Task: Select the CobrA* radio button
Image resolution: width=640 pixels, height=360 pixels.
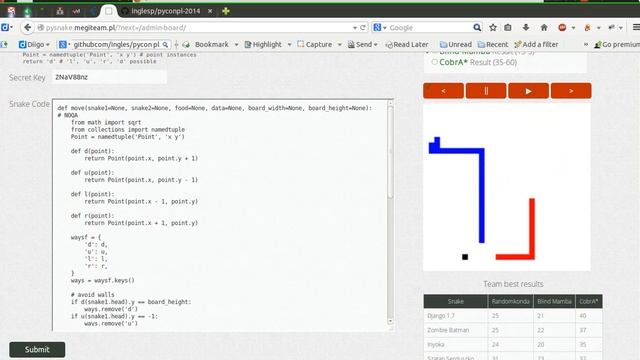Action: point(434,62)
